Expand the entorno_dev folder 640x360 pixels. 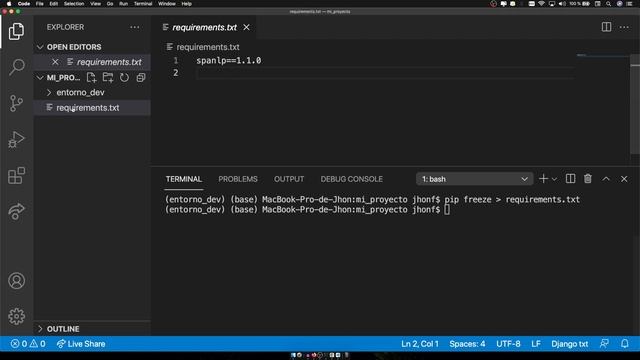pyautogui.click(x=92, y=93)
